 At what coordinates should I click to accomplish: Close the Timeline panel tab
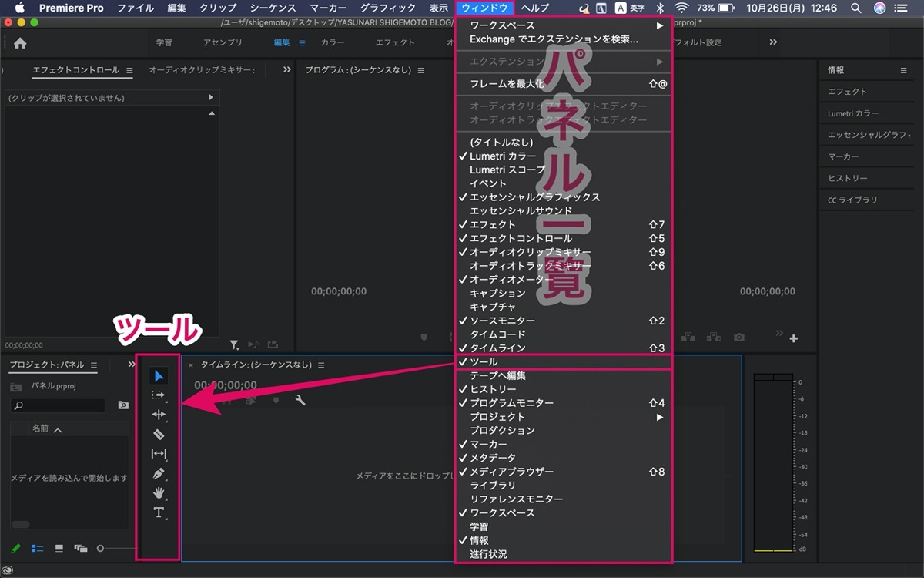coord(191,365)
